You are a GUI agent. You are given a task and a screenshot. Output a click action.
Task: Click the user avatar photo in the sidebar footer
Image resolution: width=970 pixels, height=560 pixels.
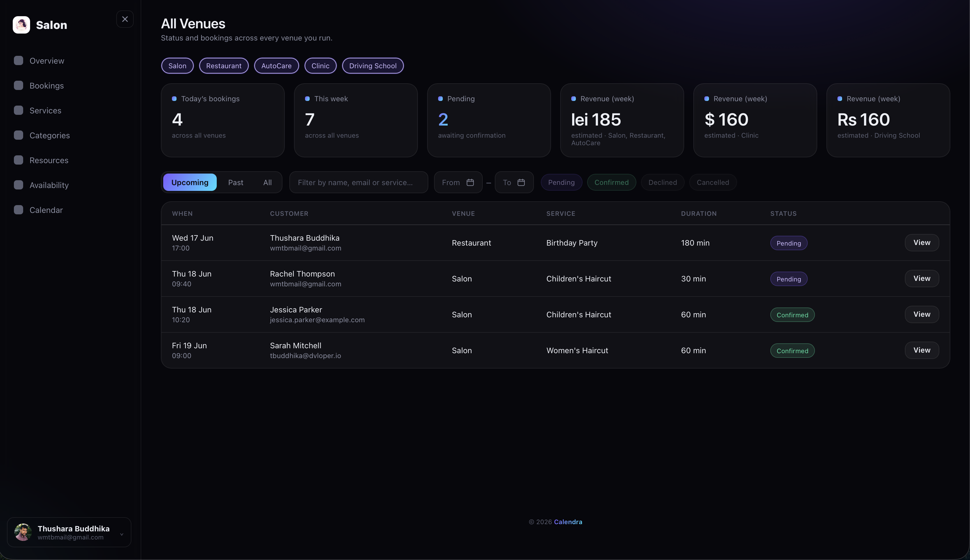[23, 532]
